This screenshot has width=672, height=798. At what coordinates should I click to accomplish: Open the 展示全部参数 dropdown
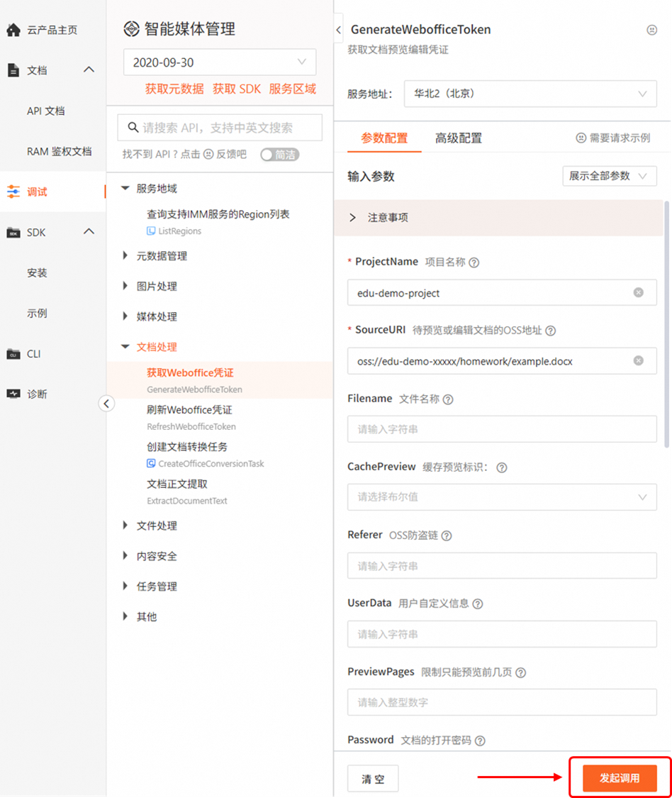pyautogui.click(x=610, y=176)
